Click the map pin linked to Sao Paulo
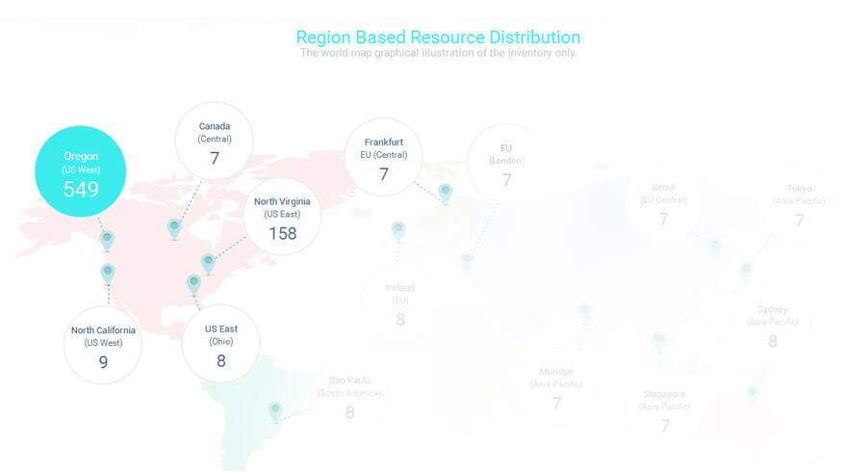The image size is (868, 472). coord(275,412)
